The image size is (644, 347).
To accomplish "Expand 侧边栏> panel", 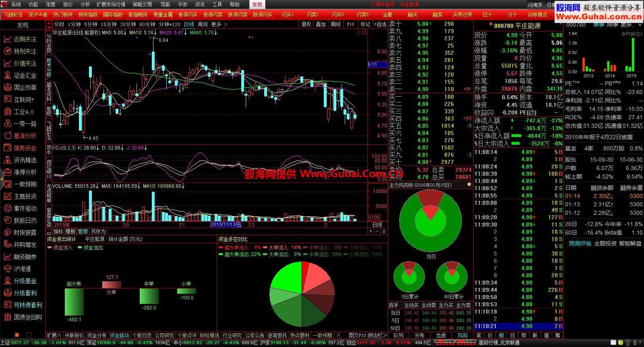I will [377, 335].
